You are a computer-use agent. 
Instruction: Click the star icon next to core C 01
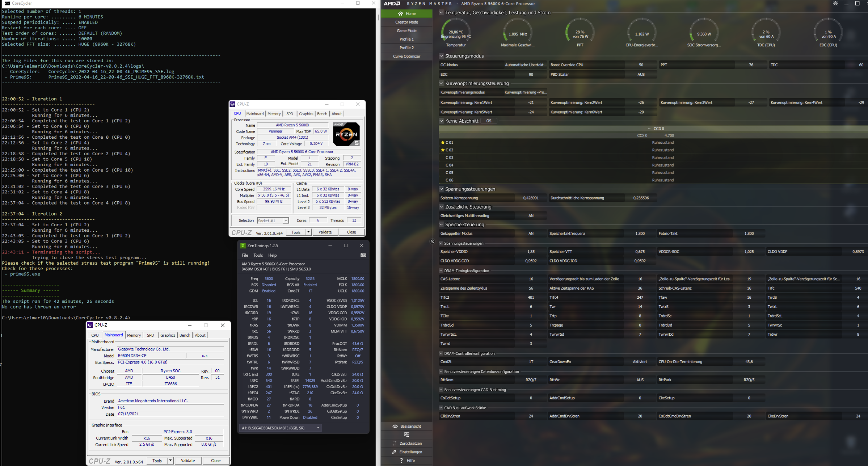click(442, 143)
